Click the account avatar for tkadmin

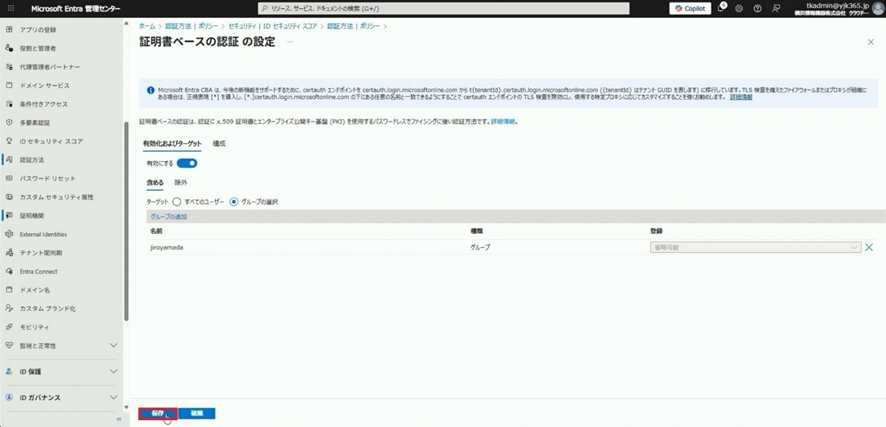coord(876,8)
